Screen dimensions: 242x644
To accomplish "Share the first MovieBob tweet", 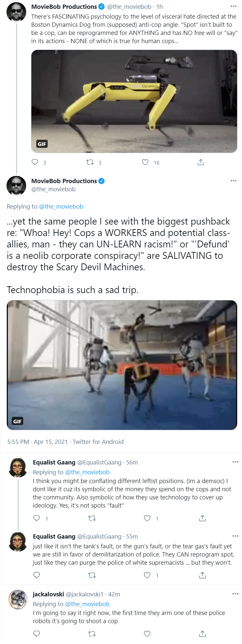I will pyautogui.click(x=201, y=162).
